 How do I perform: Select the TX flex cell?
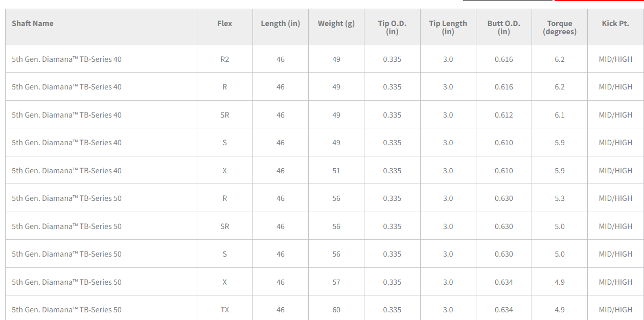pyautogui.click(x=224, y=310)
